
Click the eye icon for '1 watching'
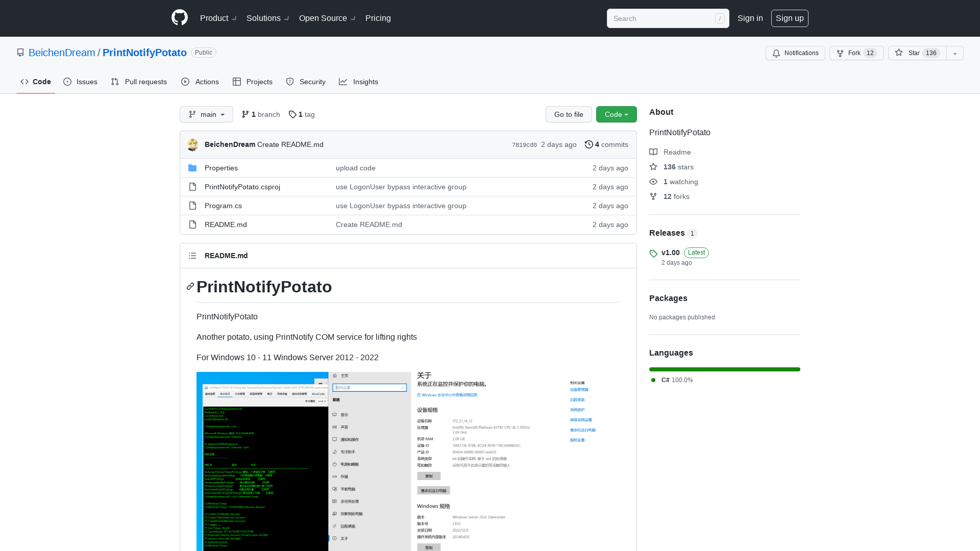[653, 182]
